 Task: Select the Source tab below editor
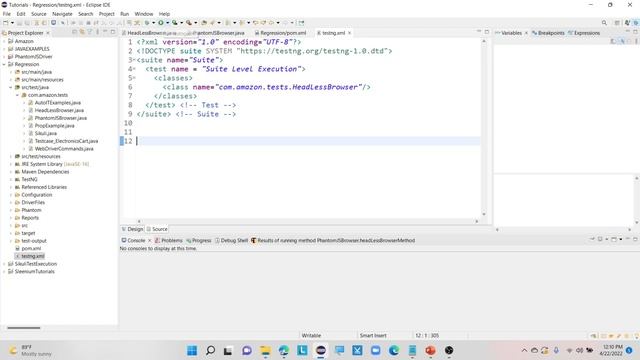pyautogui.click(x=157, y=229)
